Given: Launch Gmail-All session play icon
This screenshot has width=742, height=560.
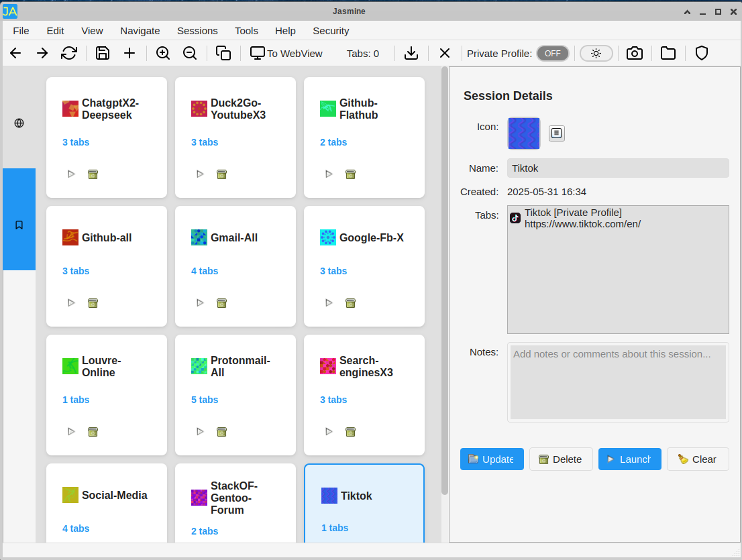Looking at the screenshot, I should [200, 302].
